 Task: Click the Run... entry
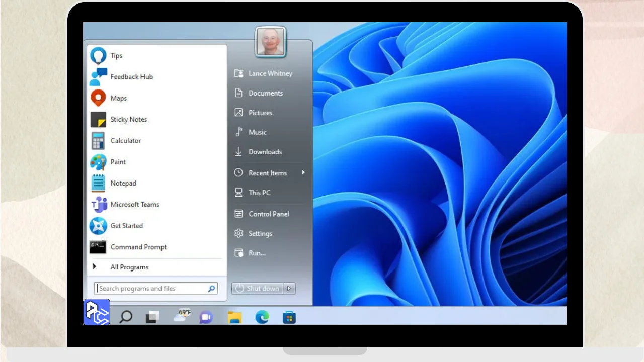point(257,253)
